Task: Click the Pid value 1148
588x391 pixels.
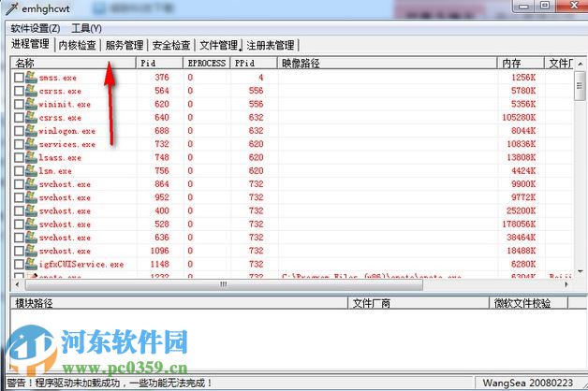Action: pyautogui.click(x=160, y=264)
